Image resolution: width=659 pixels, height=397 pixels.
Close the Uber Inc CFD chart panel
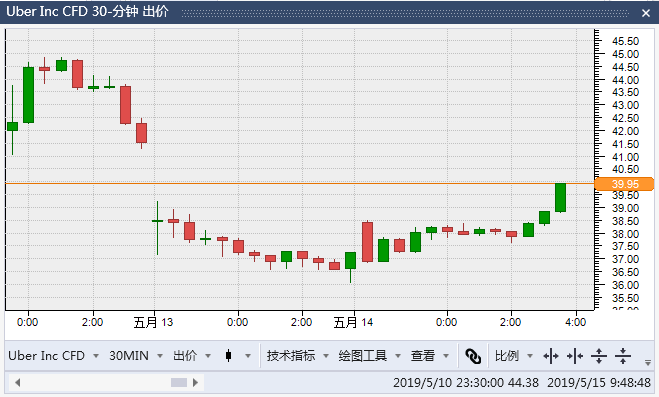pos(646,13)
